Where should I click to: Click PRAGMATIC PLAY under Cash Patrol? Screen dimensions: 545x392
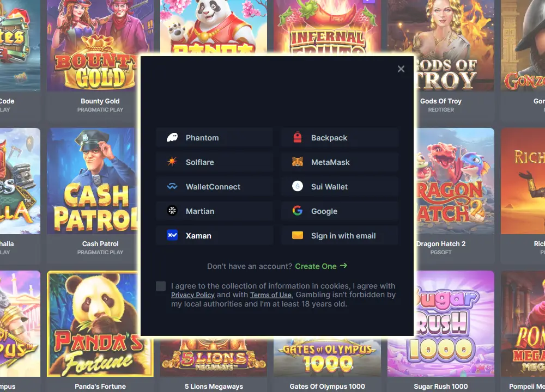pyautogui.click(x=100, y=253)
